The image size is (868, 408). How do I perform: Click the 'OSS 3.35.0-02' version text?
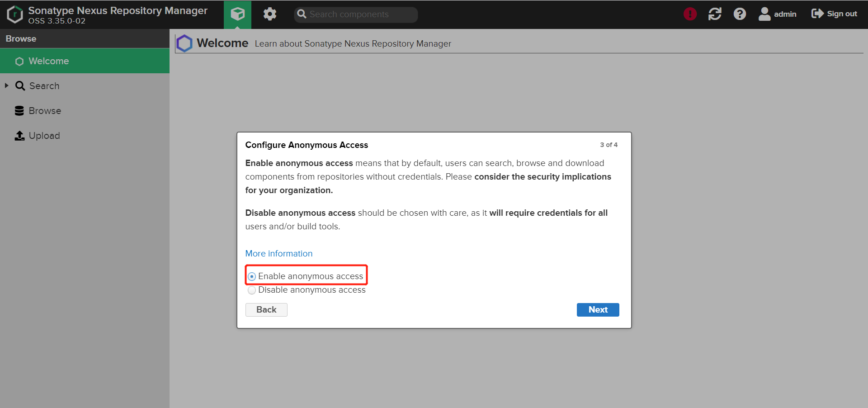(57, 21)
